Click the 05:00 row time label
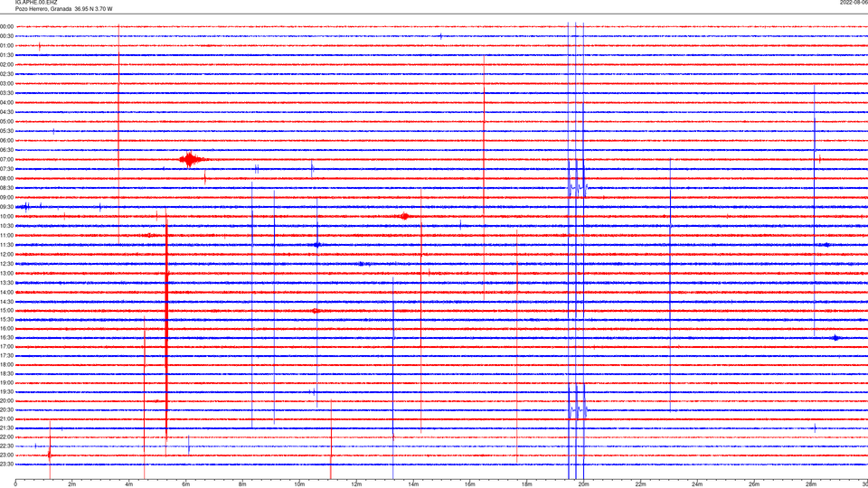 [6, 122]
